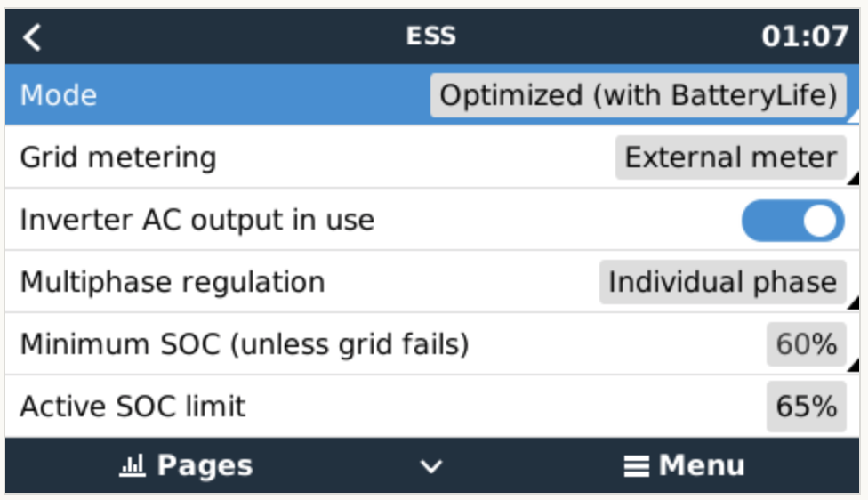
Task: Toggle the Inverter AC output switch
Action: pos(792,221)
